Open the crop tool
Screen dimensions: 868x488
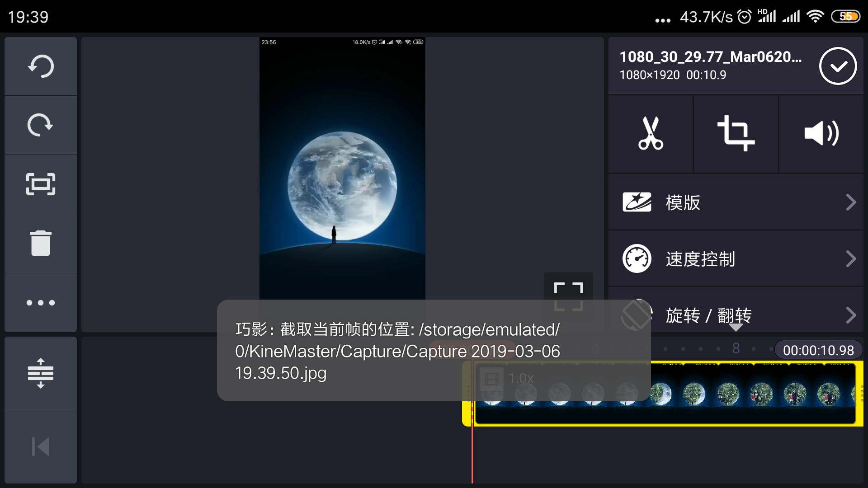pos(736,133)
